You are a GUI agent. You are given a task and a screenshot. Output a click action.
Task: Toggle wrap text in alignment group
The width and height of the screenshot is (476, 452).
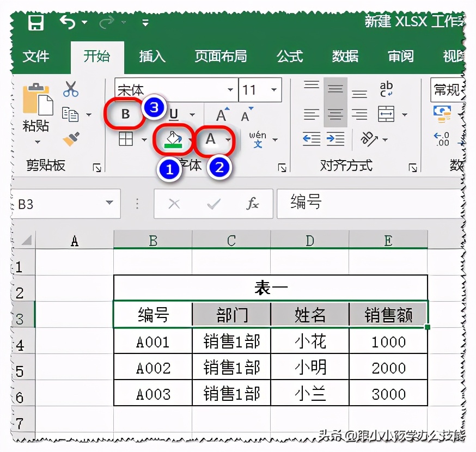pyautogui.click(x=388, y=89)
